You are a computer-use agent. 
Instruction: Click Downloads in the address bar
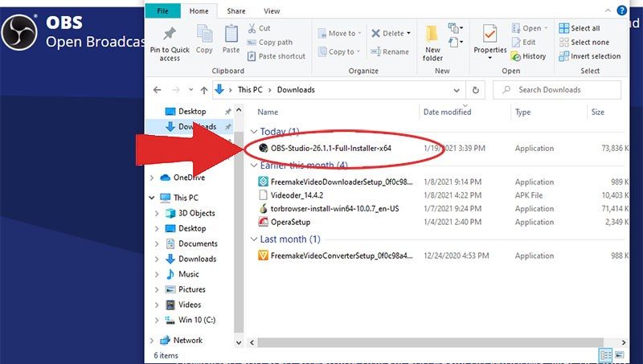click(x=296, y=90)
